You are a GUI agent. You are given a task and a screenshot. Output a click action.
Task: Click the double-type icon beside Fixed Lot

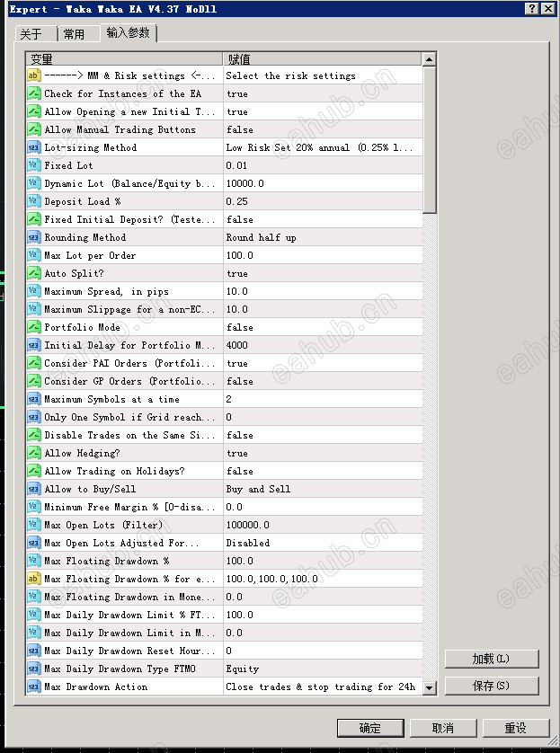[33, 165]
